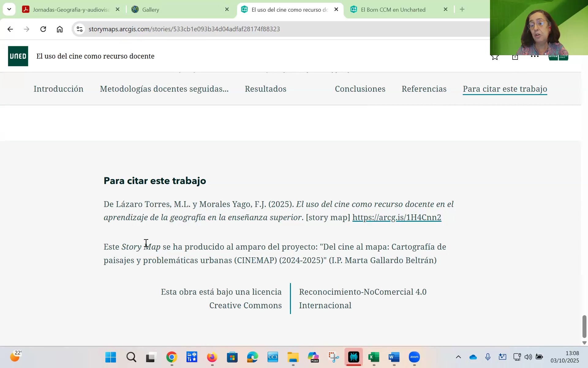This screenshot has width=588, height=368.
Task: Click the browser reload icon
Action: [43, 29]
